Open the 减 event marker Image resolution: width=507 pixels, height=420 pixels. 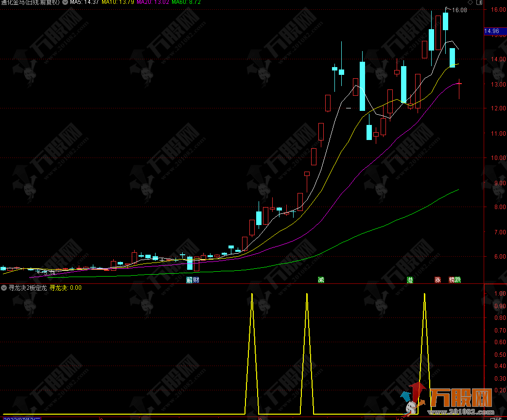321,280
